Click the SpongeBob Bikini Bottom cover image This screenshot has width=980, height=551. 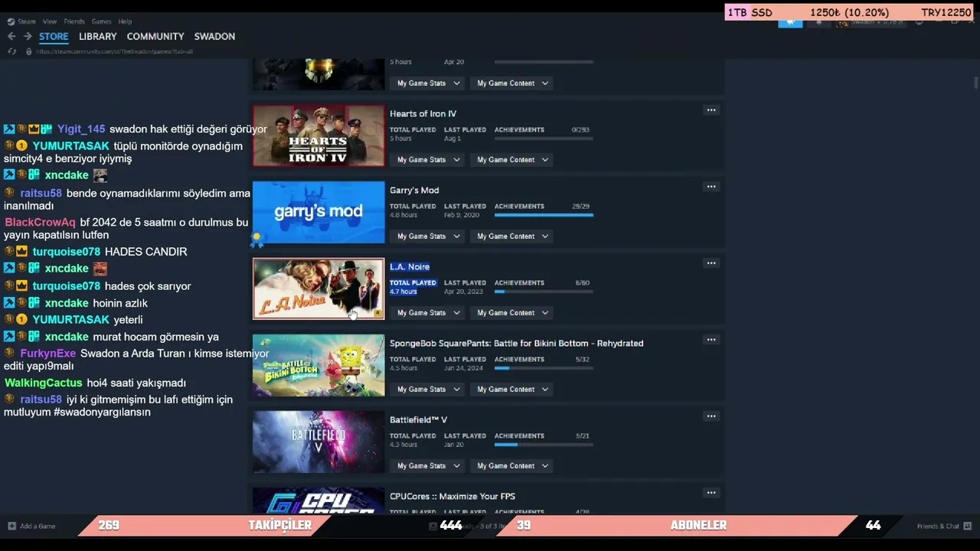[x=318, y=365]
